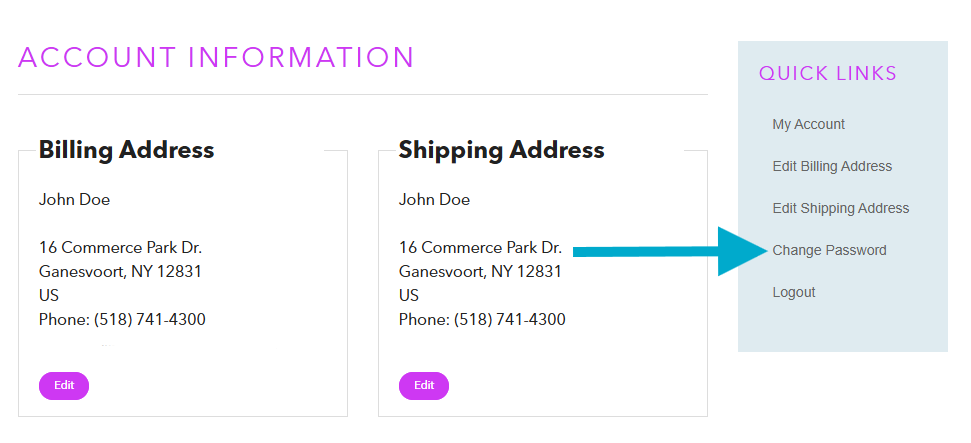
Task: Click the Shipping Address card title
Action: (x=501, y=150)
